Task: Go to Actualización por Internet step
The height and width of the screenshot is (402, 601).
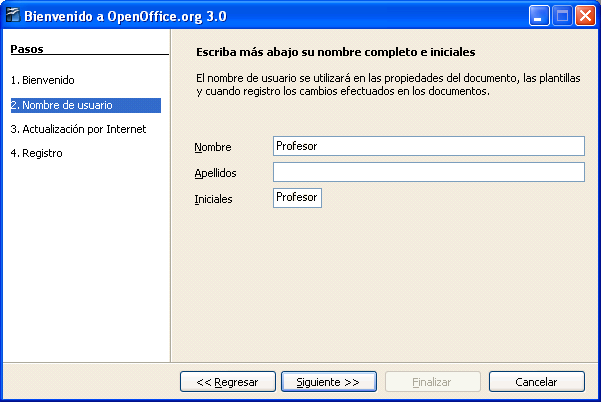Action: point(78,129)
